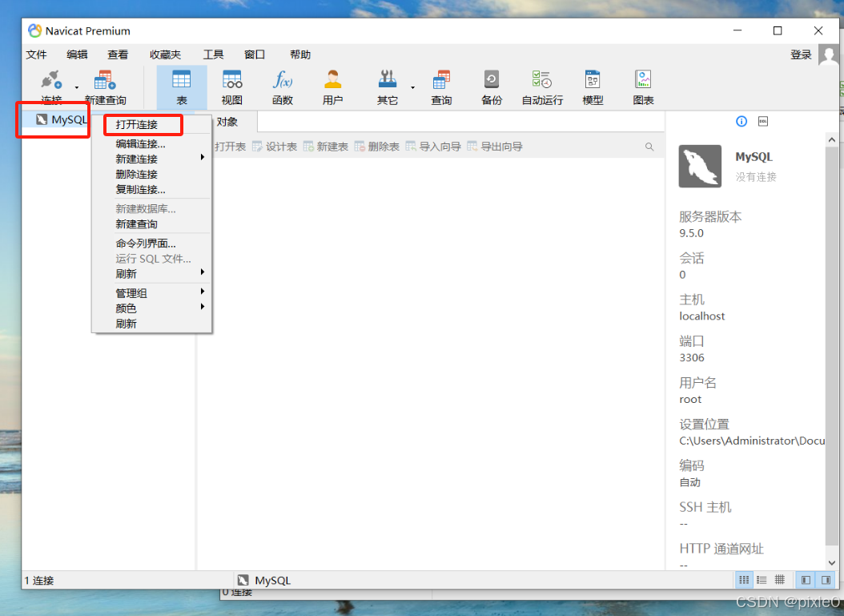Viewport: 844px width, 616px height.
Task: Select the MySQL connection in the tree
Action: pyautogui.click(x=62, y=119)
